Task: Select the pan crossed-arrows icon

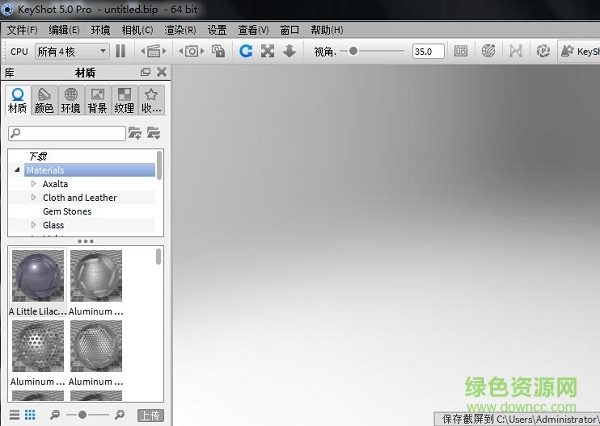Action: (267, 51)
